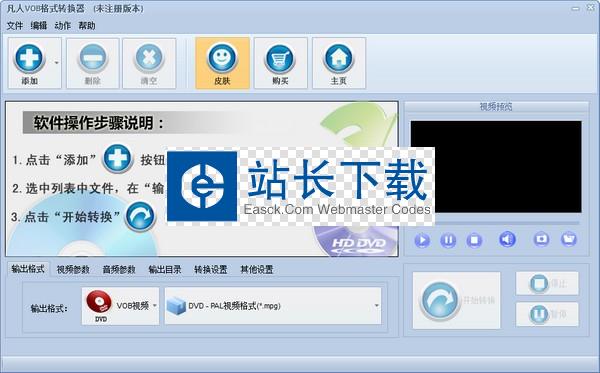Stop the video preview playback

point(474,240)
